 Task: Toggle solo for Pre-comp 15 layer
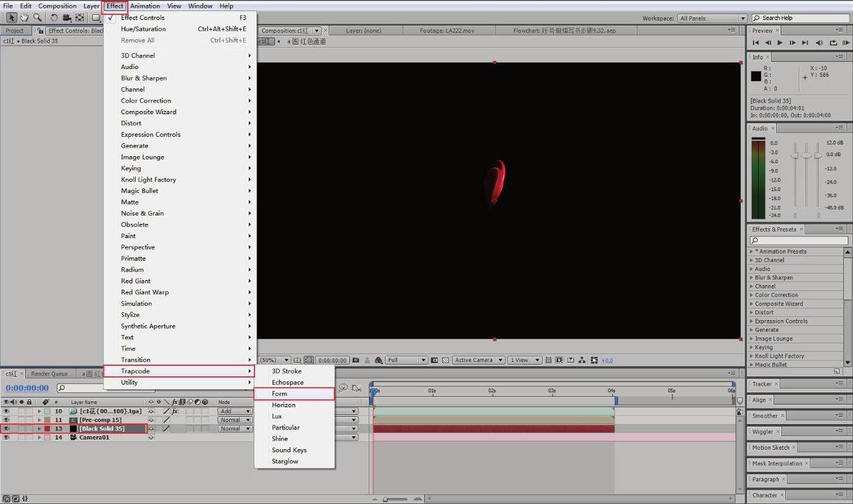pos(22,419)
